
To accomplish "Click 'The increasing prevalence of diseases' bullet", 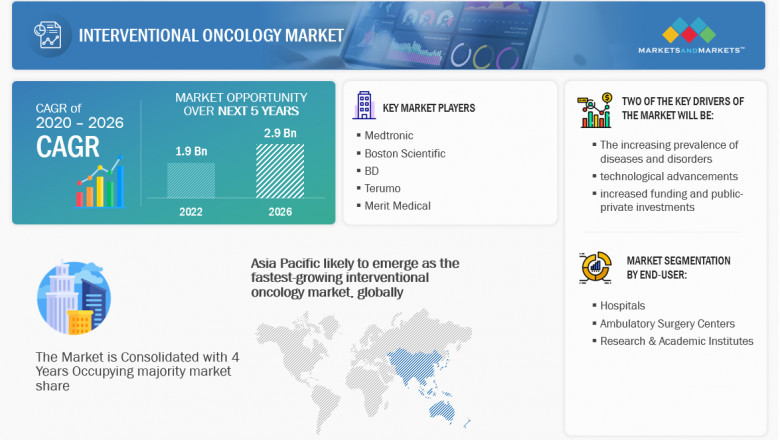I will pyautogui.click(x=669, y=152).
